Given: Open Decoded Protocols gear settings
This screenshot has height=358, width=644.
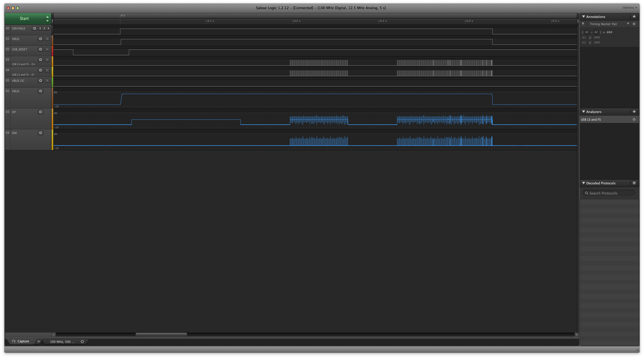Looking at the screenshot, I should 634,183.
